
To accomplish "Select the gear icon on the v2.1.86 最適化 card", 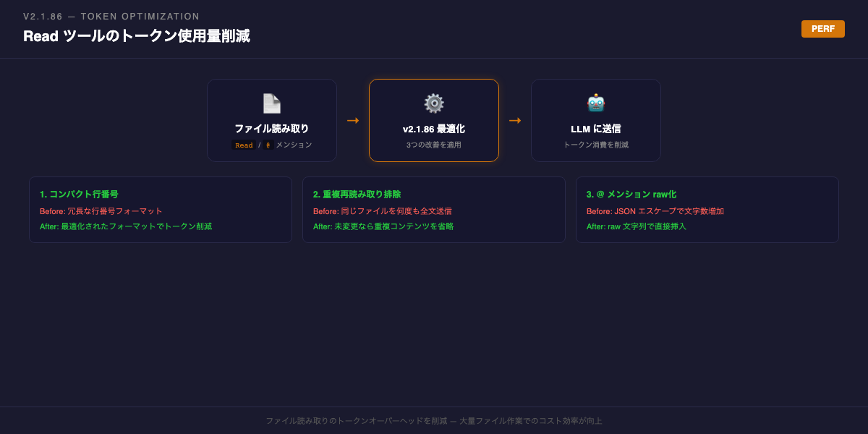I will click(x=433, y=103).
